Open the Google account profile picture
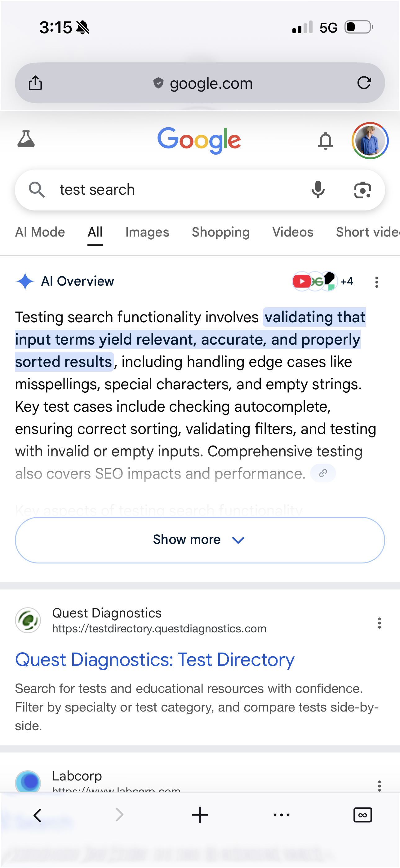 click(370, 141)
